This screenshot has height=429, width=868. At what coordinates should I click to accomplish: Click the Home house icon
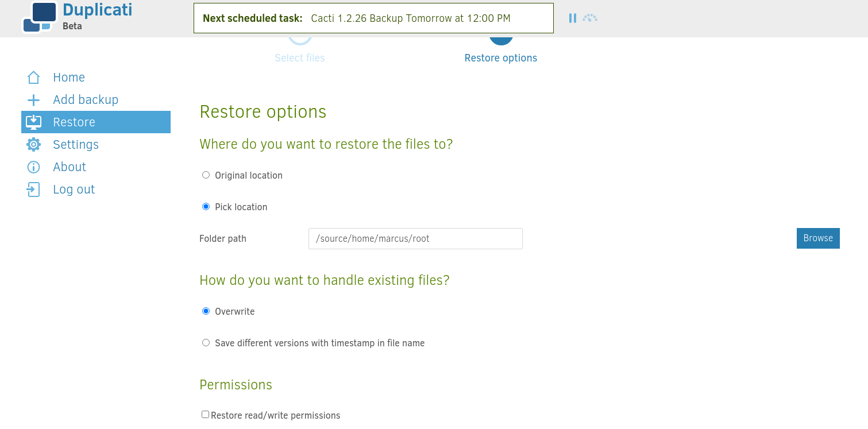(x=34, y=78)
